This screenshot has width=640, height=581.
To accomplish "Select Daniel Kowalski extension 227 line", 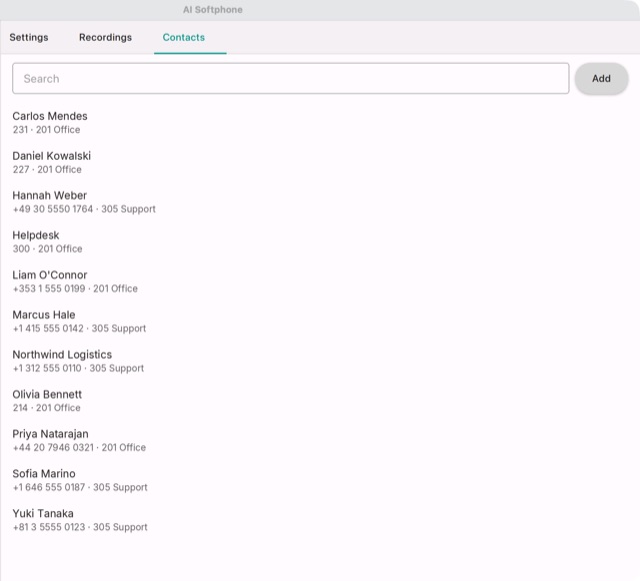I will (47, 169).
